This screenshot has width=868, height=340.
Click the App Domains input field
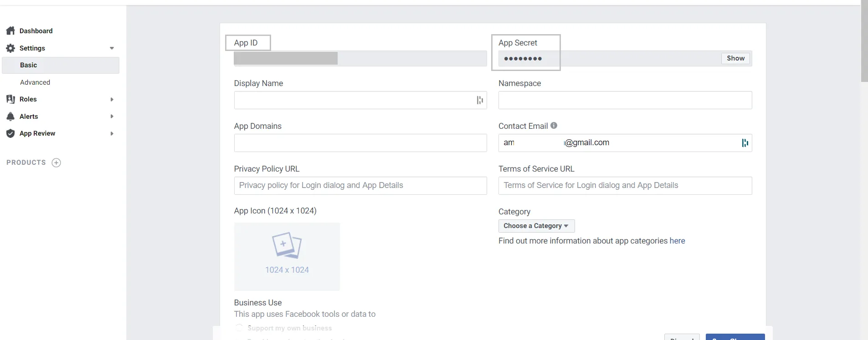360,143
